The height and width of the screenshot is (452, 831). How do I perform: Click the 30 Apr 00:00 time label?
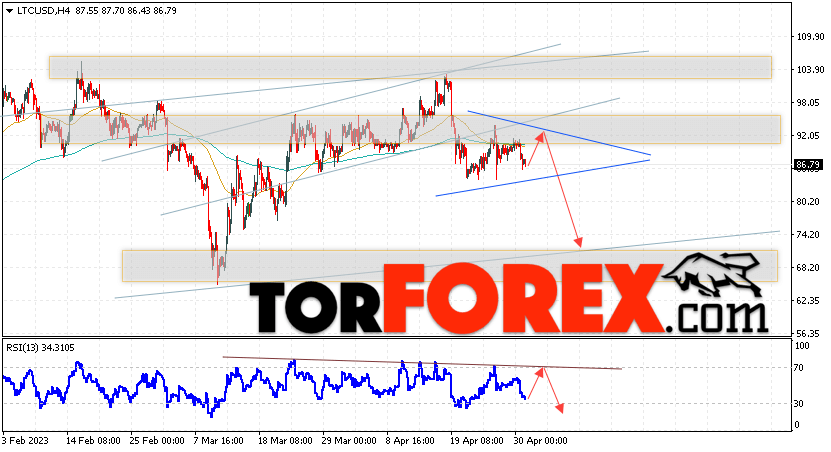pyautogui.click(x=540, y=441)
